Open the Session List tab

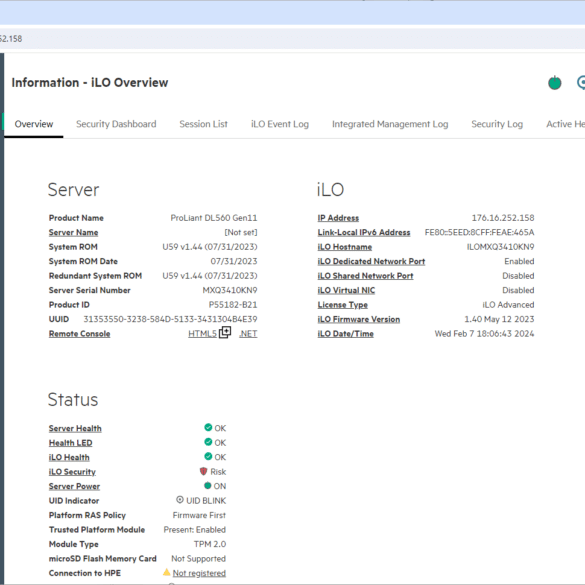(x=203, y=124)
